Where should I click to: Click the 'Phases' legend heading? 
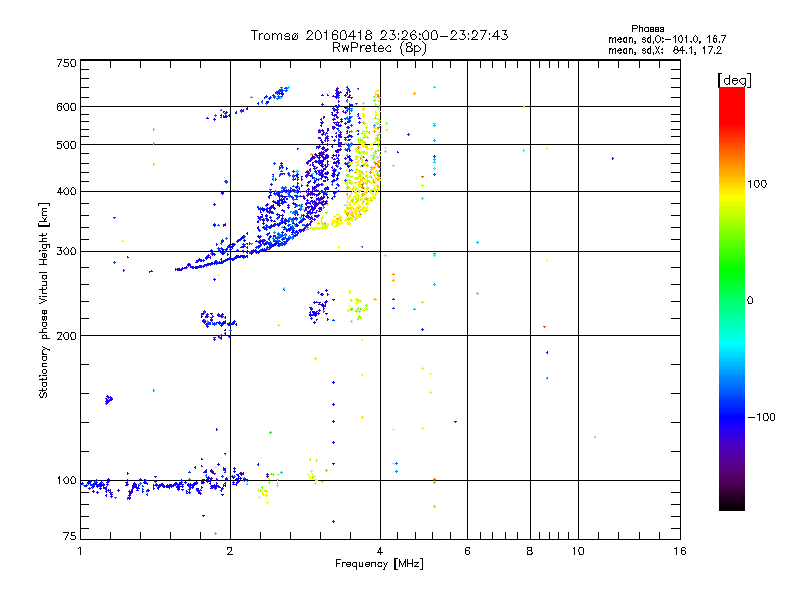tap(647, 29)
